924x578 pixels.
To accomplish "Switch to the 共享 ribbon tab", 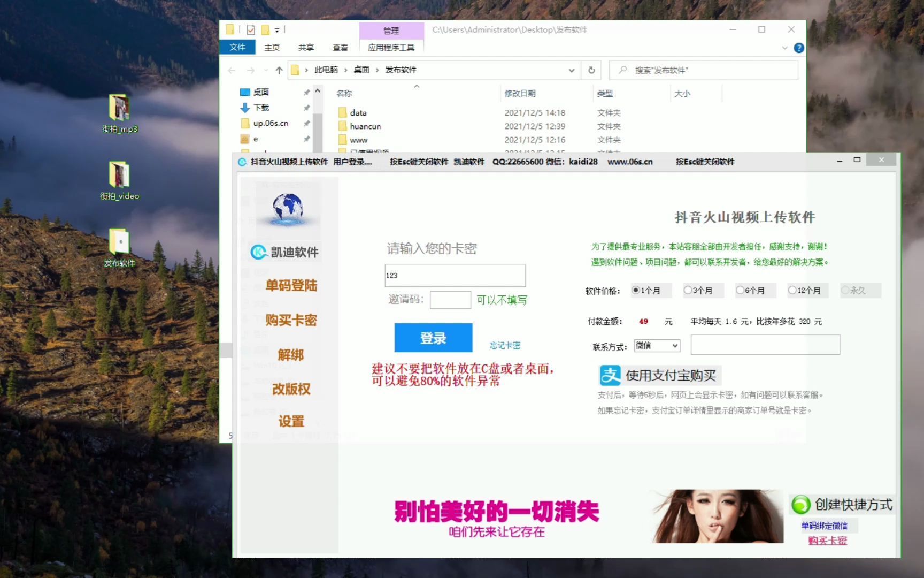I will click(306, 48).
